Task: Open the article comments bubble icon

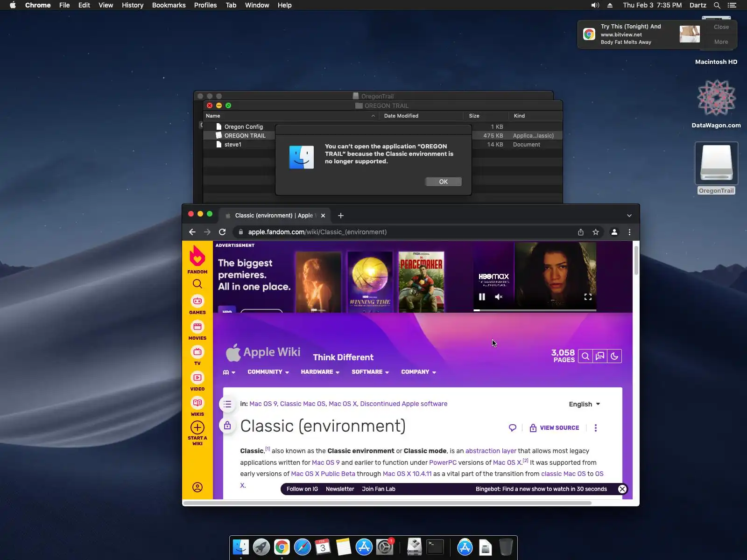Action: [513, 427]
